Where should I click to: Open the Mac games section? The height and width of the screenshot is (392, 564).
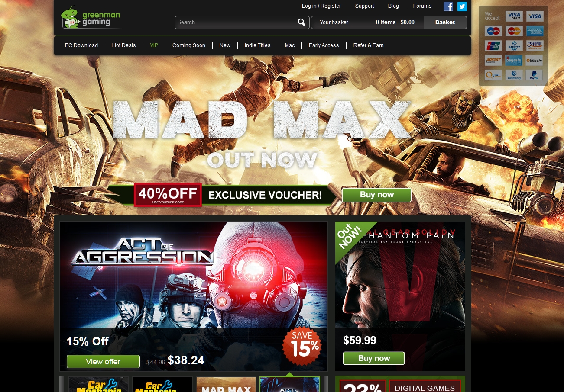pos(290,45)
